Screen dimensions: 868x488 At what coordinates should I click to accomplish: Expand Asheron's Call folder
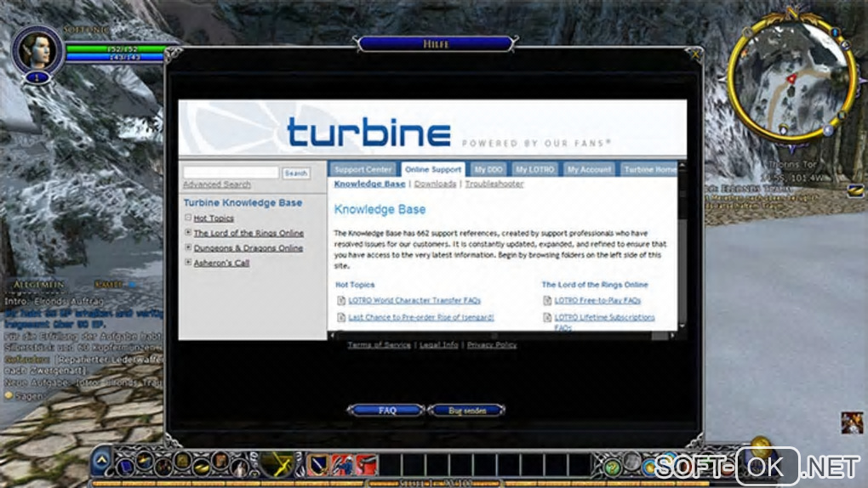tap(188, 262)
